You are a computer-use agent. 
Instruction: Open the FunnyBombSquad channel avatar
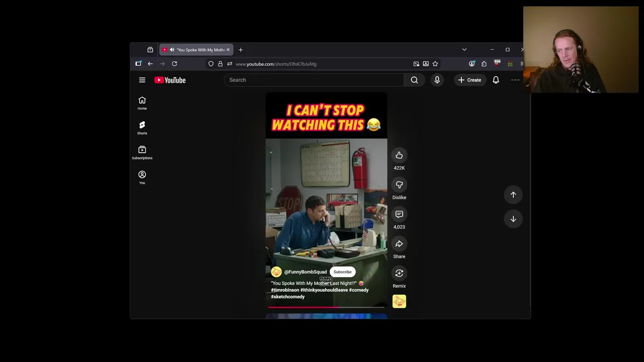(276, 272)
